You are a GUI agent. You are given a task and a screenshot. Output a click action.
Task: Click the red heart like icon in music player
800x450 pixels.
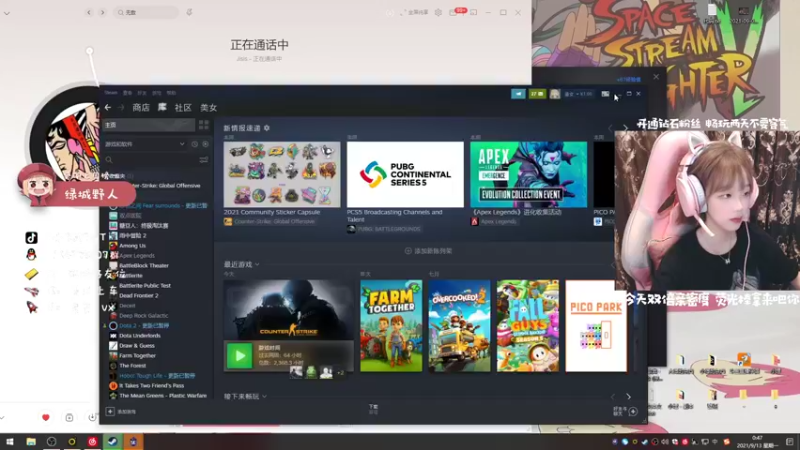46,418
